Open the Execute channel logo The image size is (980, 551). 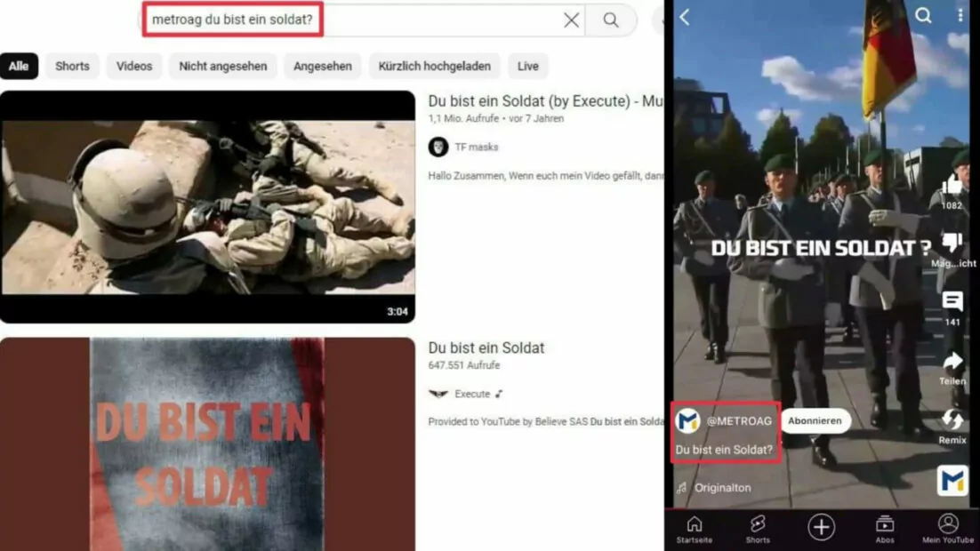438,395
